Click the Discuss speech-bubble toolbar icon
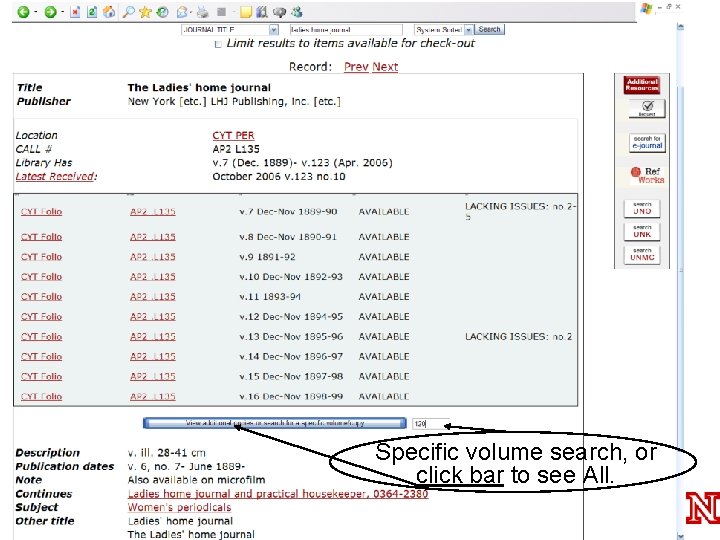 [279, 12]
